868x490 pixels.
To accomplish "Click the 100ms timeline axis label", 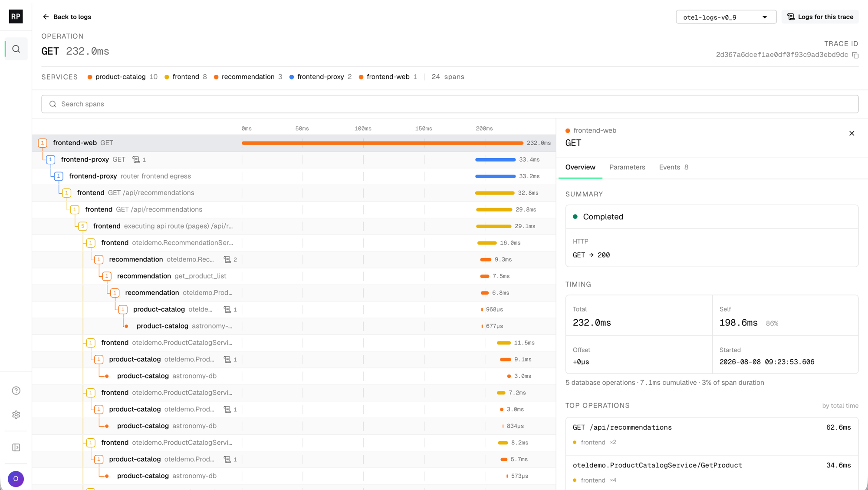I will pyautogui.click(x=363, y=129).
